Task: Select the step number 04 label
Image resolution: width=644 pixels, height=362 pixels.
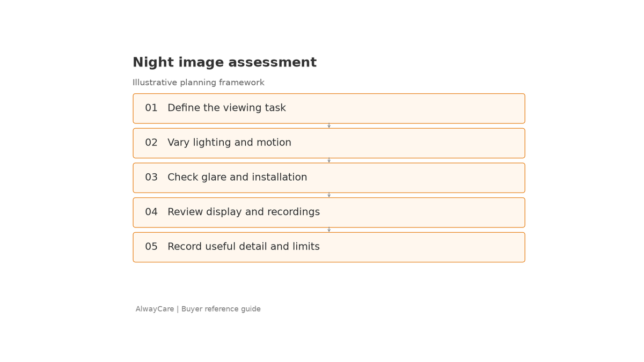Action: [151, 212]
